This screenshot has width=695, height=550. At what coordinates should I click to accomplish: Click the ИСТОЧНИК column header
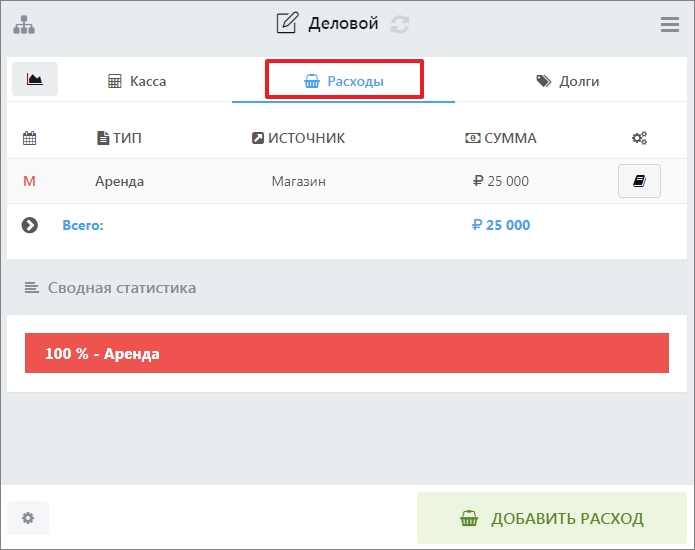click(298, 138)
